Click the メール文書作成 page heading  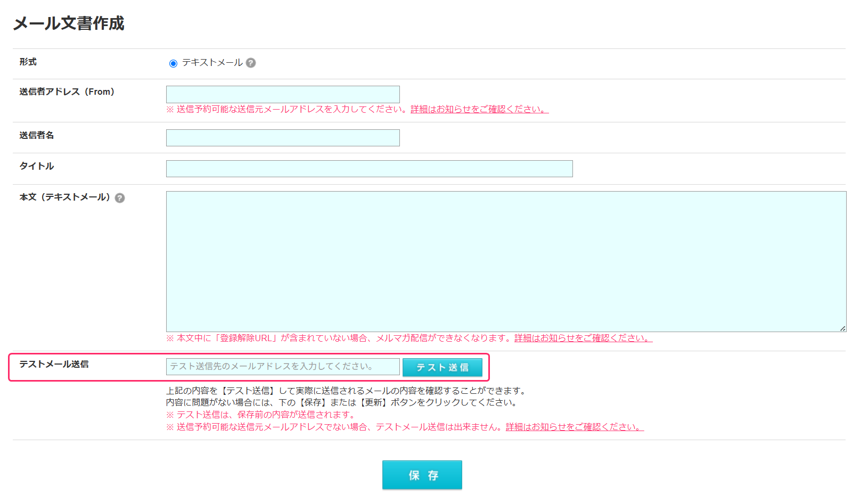click(x=69, y=23)
